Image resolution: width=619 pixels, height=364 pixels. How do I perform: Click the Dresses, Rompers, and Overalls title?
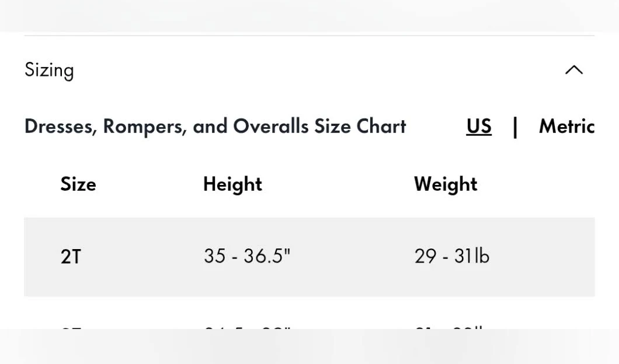click(215, 127)
